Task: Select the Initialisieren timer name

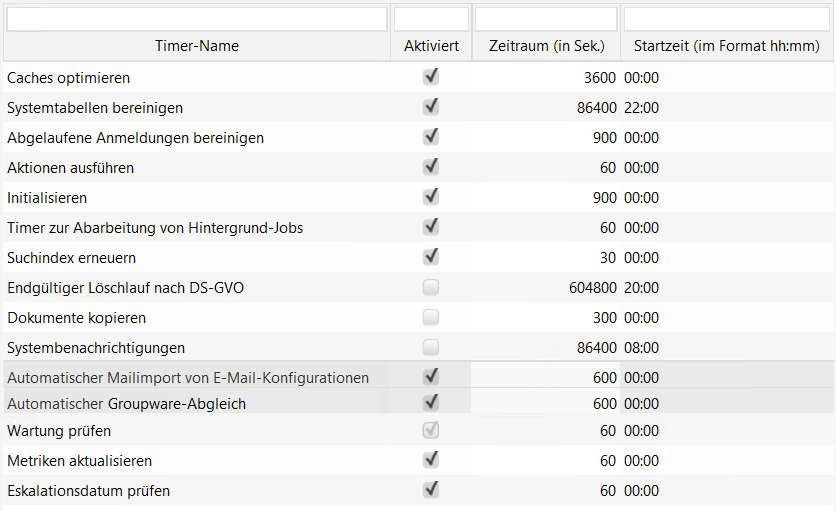Action: point(47,198)
